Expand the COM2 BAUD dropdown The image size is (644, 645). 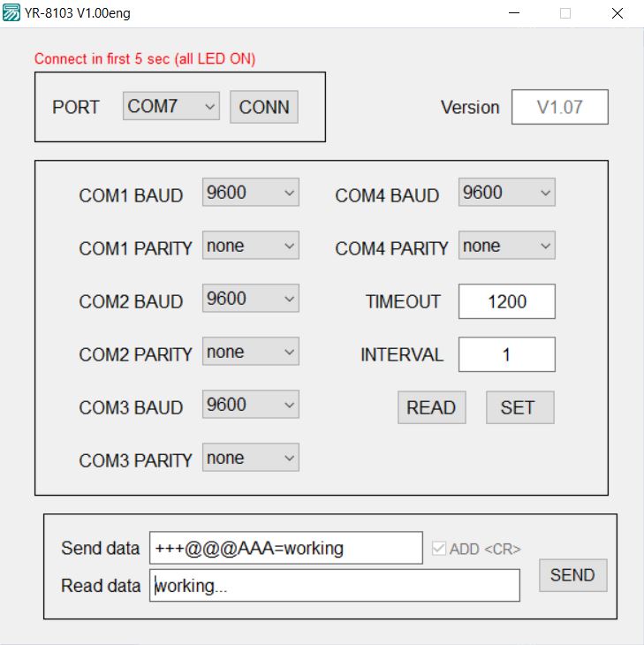(250, 299)
